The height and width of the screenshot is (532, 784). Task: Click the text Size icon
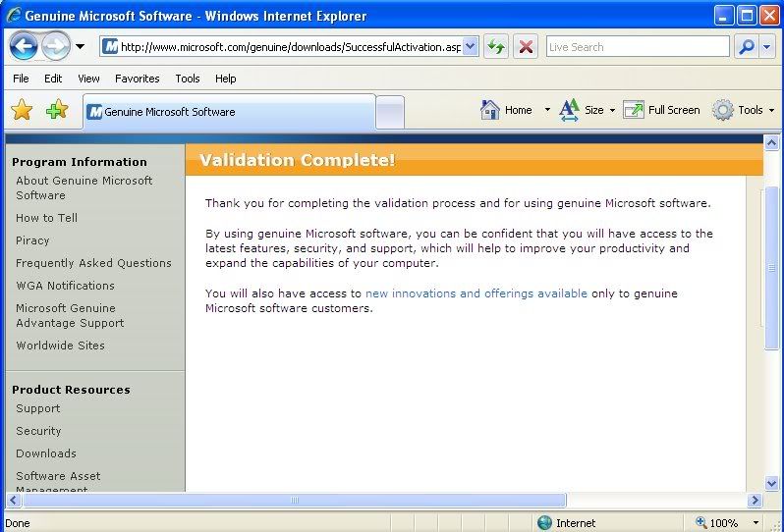[x=569, y=110]
